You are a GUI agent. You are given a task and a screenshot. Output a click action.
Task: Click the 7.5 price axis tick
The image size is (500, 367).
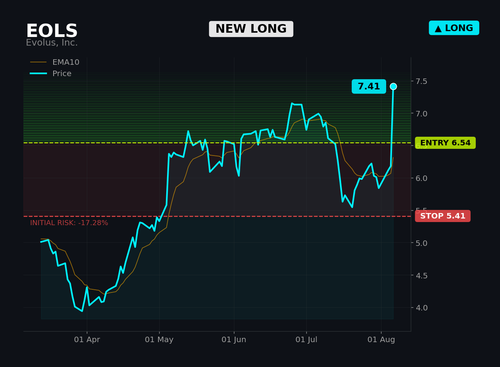[x=421, y=81]
